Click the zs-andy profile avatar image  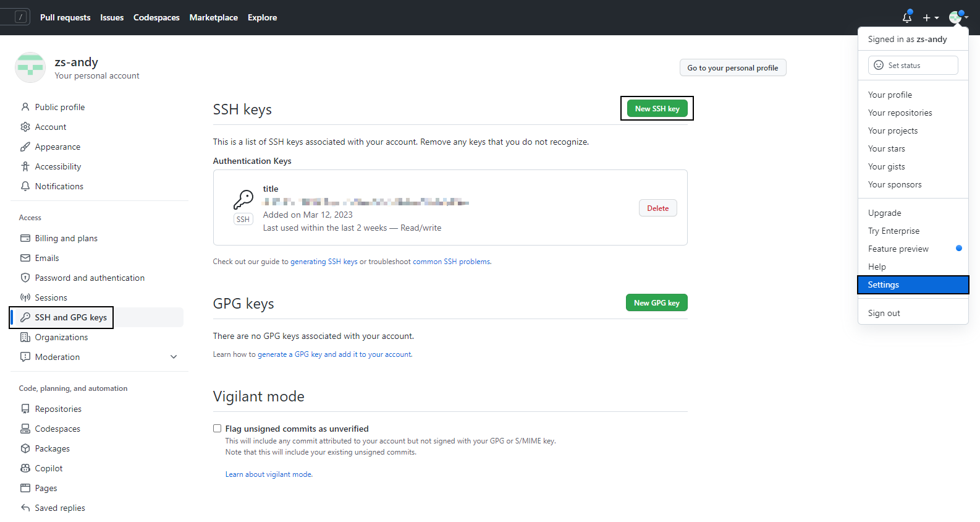30,67
